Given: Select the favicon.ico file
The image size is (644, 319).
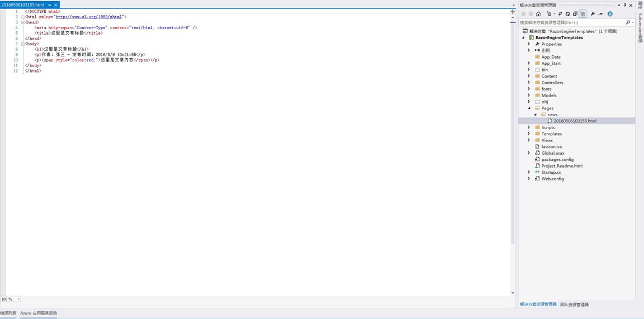Looking at the screenshot, I should (552, 146).
